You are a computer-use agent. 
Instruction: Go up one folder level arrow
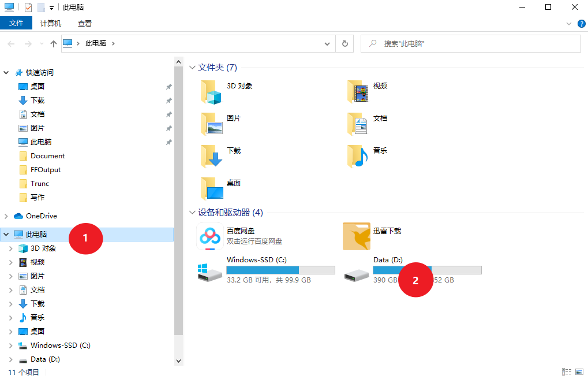[x=54, y=44]
